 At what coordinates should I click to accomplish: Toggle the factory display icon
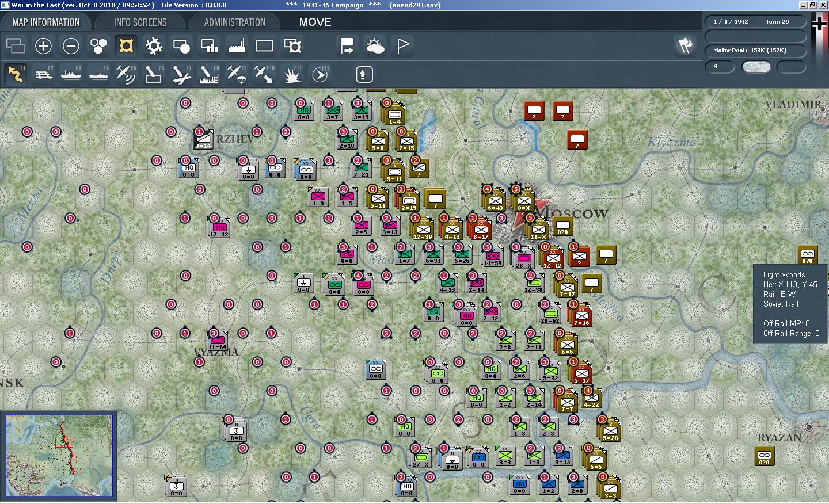coord(237,45)
